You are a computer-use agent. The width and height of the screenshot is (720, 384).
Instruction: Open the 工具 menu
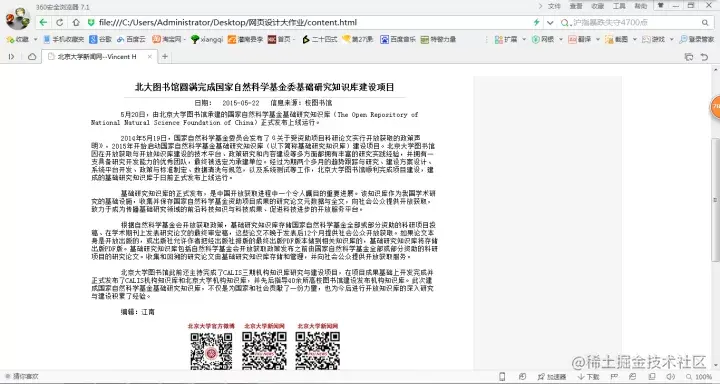tap(619, 6)
